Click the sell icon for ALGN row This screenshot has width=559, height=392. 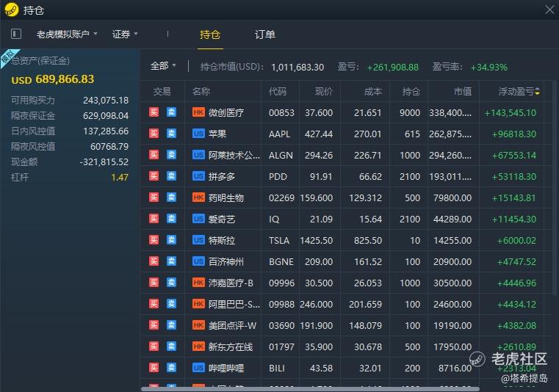pos(171,155)
